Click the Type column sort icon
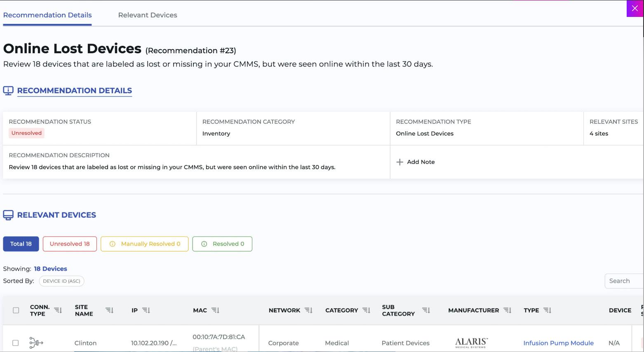Screen dimensions: 644x352 tap(548, 310)
